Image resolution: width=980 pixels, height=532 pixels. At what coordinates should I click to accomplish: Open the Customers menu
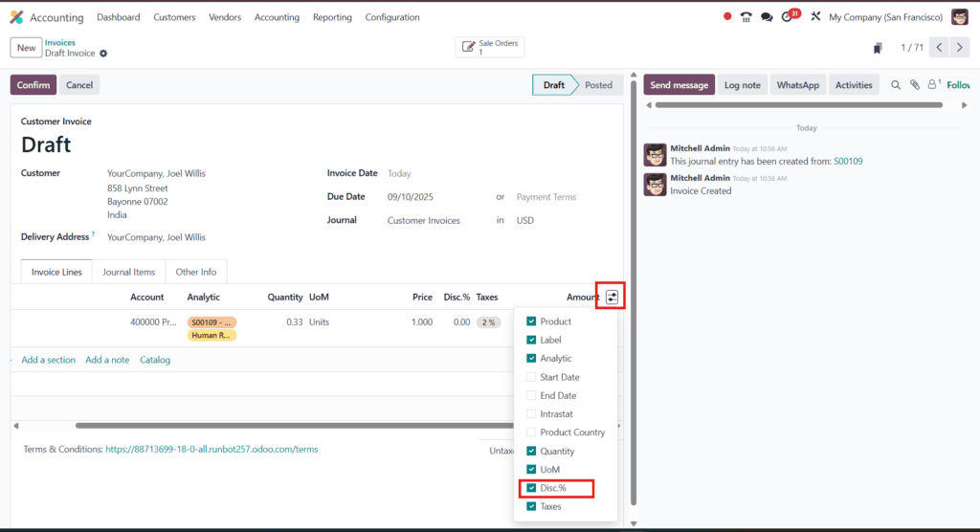tap(174, 17)
